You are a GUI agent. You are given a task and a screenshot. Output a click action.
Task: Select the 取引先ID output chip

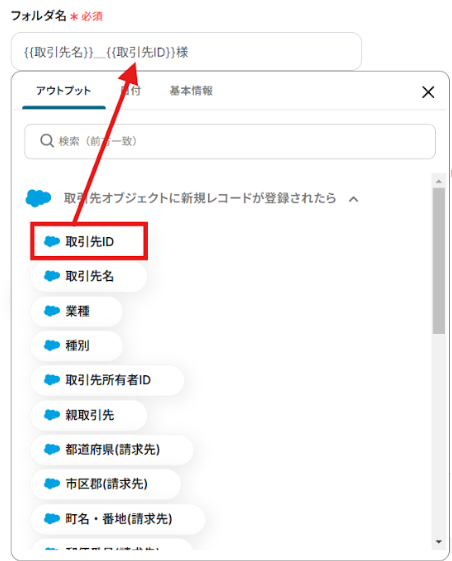point(89,242)
